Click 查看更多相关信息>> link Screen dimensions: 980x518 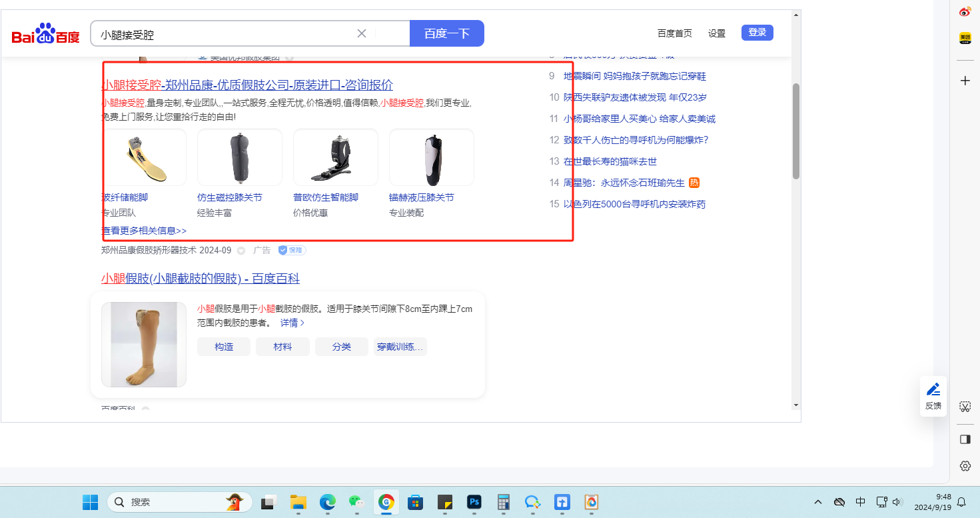click(144, 231)
